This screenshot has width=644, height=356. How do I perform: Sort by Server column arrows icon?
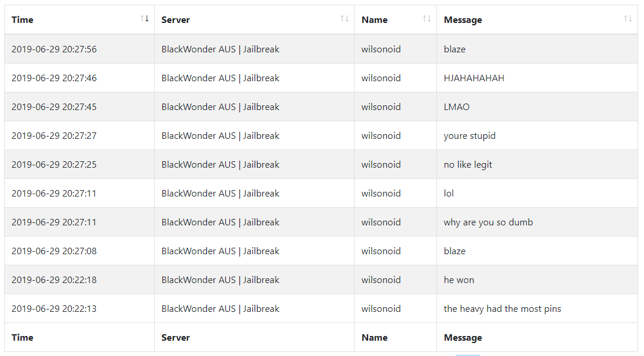[345, 18]
